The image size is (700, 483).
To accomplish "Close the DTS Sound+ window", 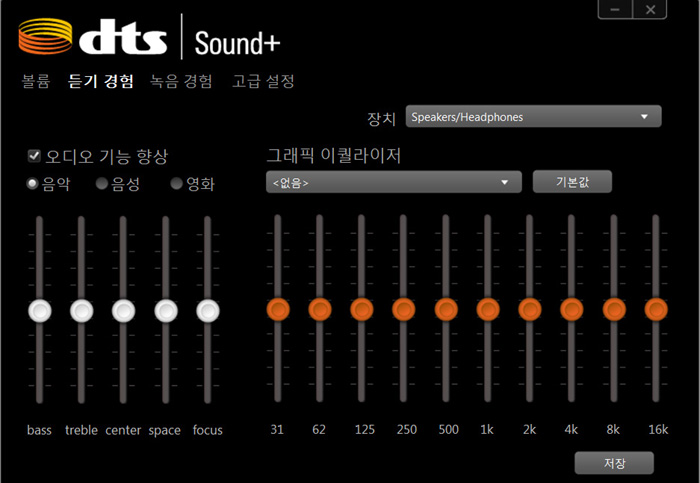I will tap(650, 9).
